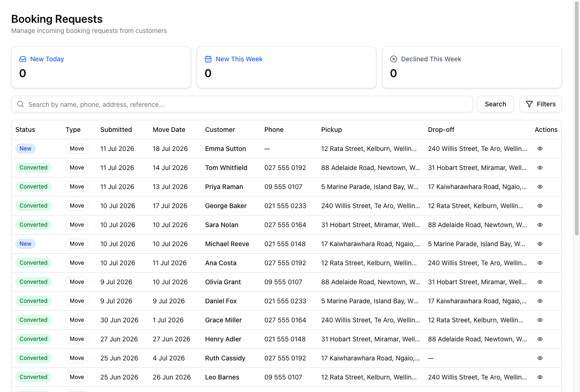Click Converted badge in Tom Whitfield row
This screenshot has width=580, height=392.
pyautogui.click(x=33, y=168)
